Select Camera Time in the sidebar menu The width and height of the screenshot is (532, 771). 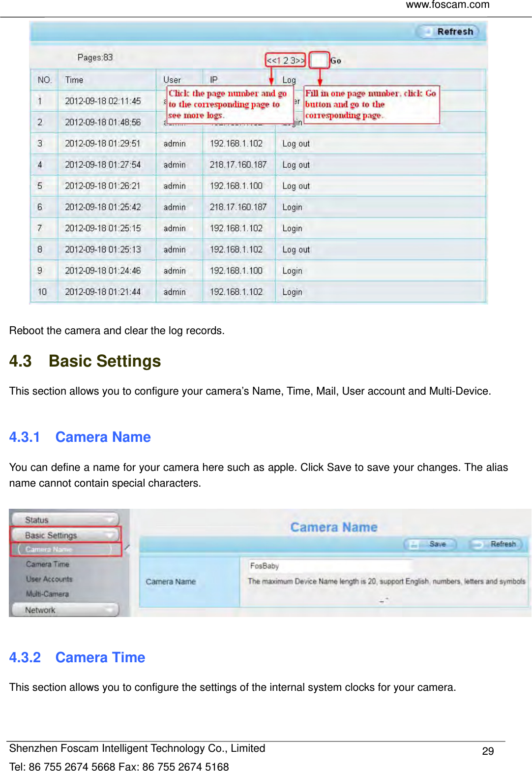(47, 564)
